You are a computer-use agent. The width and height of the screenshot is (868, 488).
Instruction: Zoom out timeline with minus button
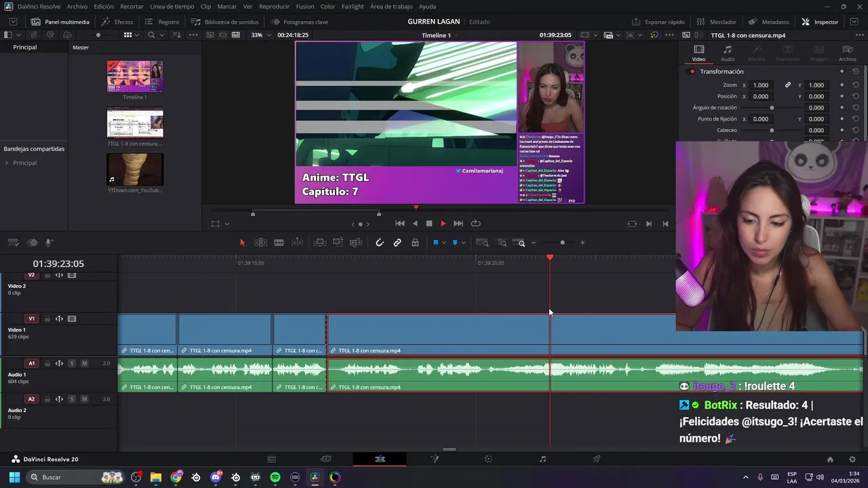(534, 243)
